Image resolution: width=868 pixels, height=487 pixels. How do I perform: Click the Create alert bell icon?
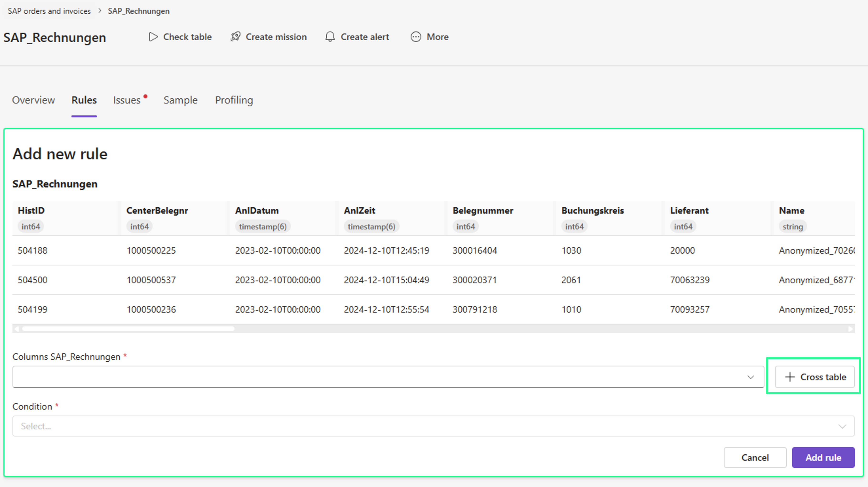click(330, 37)
